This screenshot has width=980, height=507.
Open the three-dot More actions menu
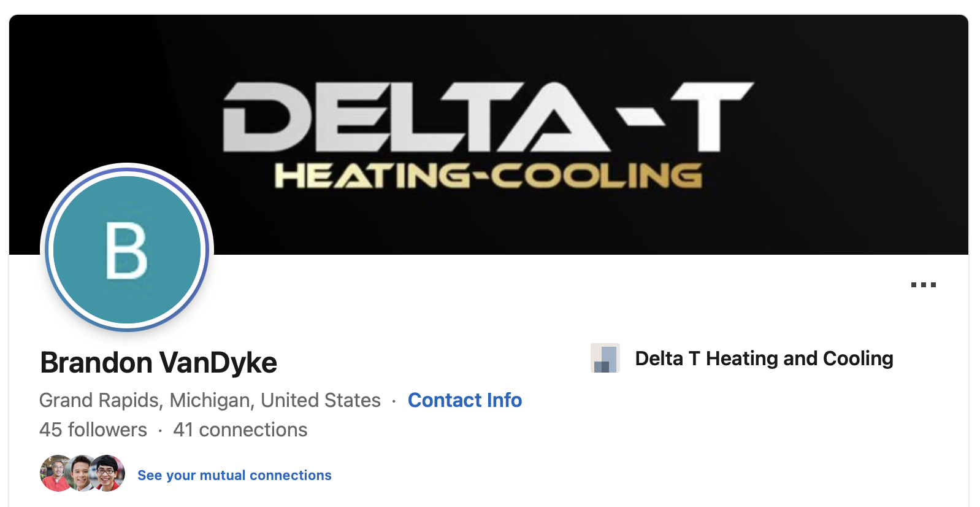pyautogui.click(x=923, y=285)
